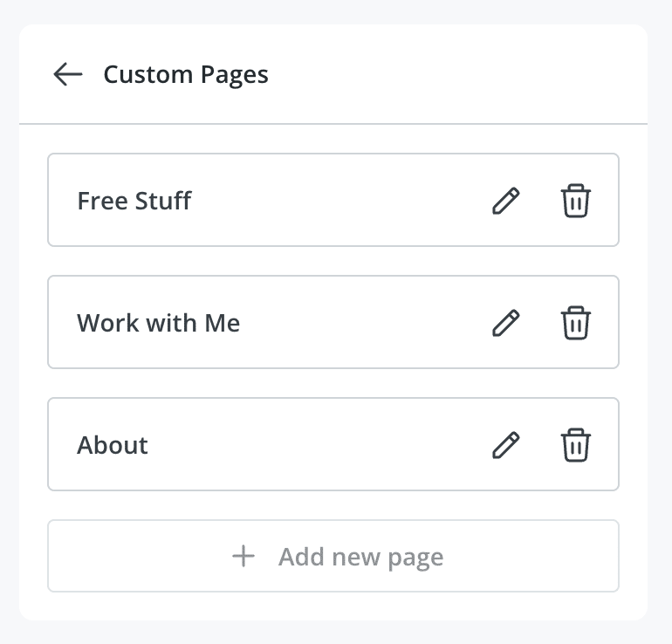Edit the About page via pencil icon
The width and height of the screenshot is (672, 644).
pos(505,445)
